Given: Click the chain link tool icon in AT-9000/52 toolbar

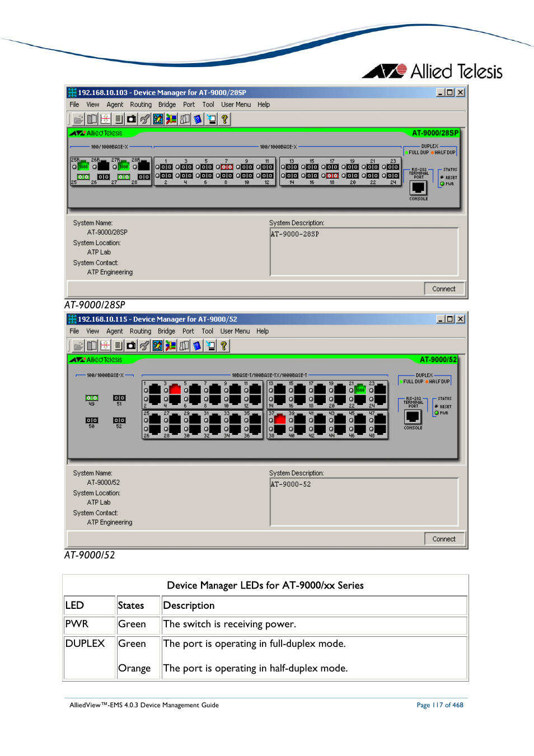Looking at the screenshot, I should tap(144, 346).
